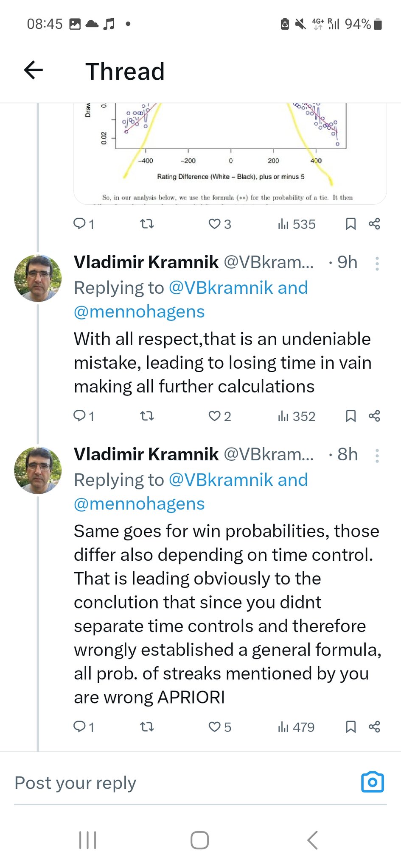Bookmark the chart image tweet

(351, 224)
